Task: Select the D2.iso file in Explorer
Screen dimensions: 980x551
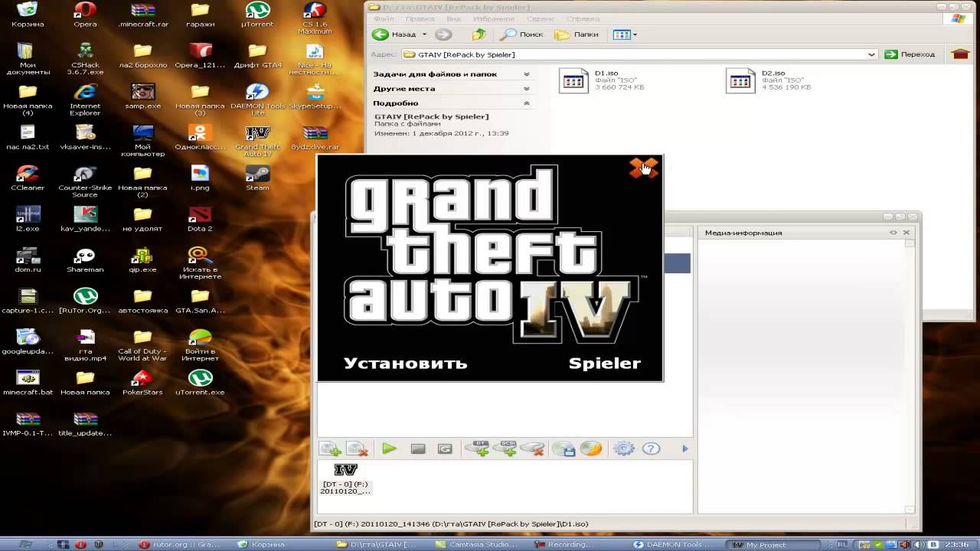Action: point(769,80)
